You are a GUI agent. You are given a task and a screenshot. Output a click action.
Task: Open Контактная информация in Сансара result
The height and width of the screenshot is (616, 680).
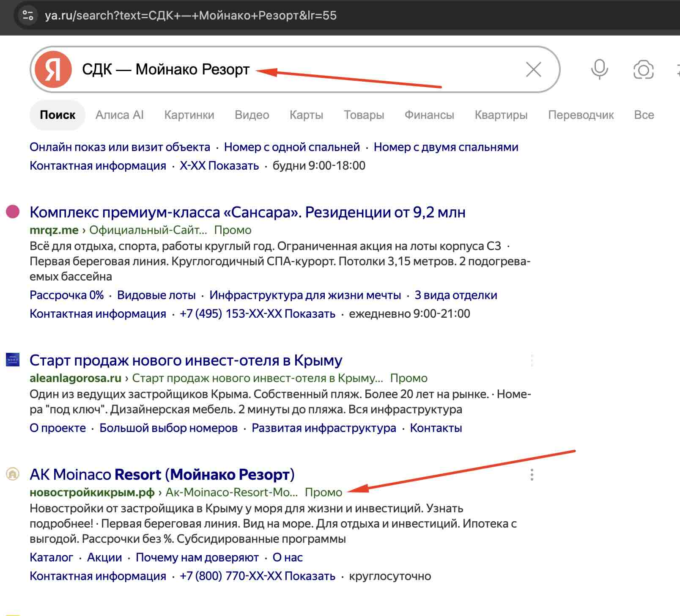tap(98, 314)
